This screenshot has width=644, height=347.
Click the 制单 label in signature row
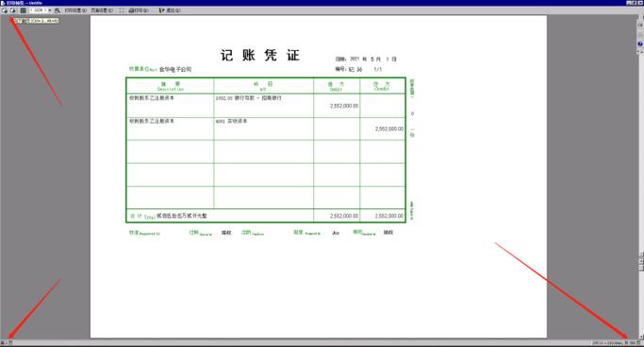pyautogui.click(x=364, y=233)
